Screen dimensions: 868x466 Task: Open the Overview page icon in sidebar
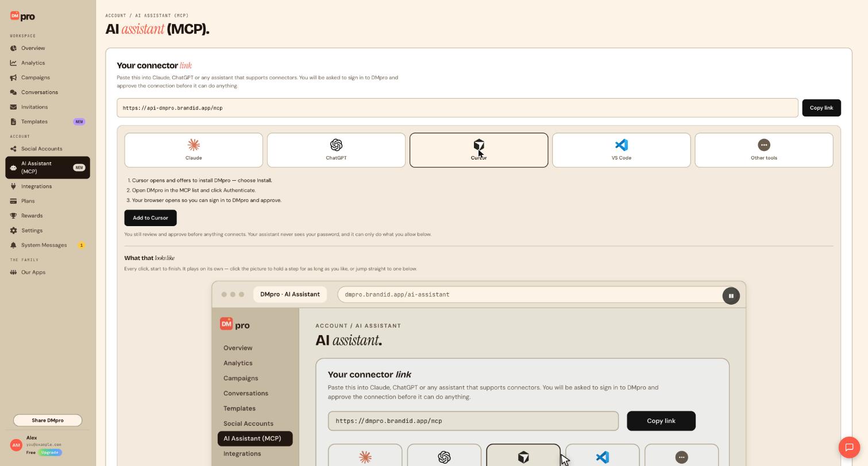pos(13,48)
